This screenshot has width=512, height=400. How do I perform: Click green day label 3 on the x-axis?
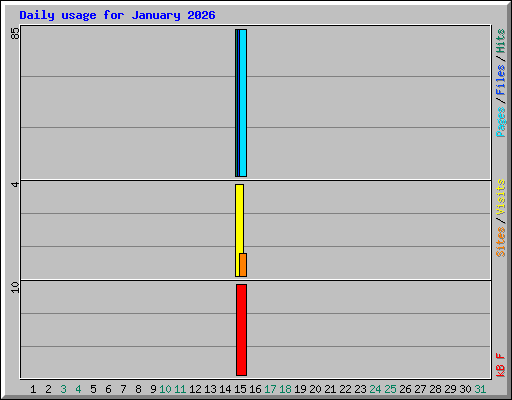63,389
